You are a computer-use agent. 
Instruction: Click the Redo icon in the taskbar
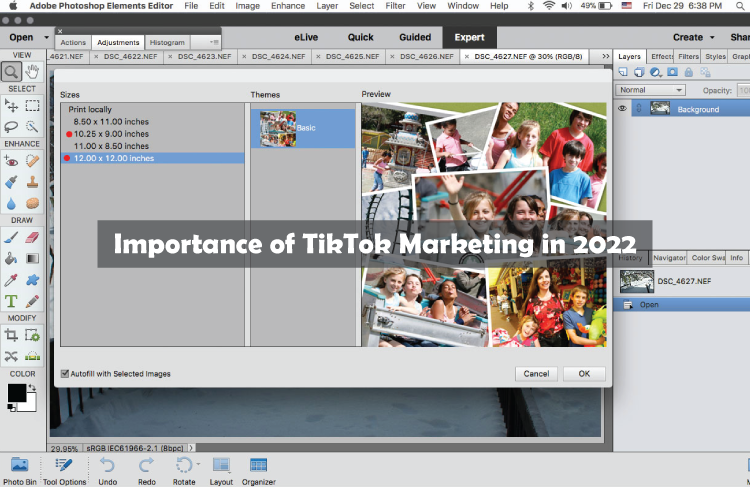[x=146, y=465]
